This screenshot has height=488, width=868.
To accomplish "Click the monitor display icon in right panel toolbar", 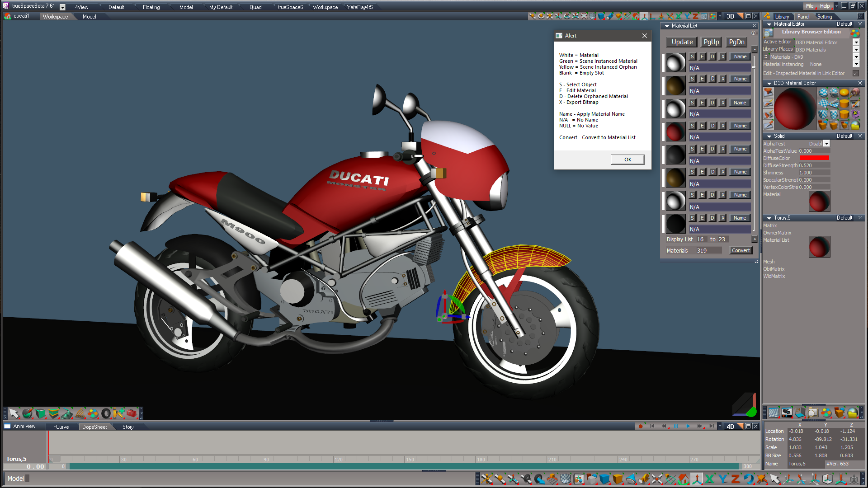I will coord(787,413).
